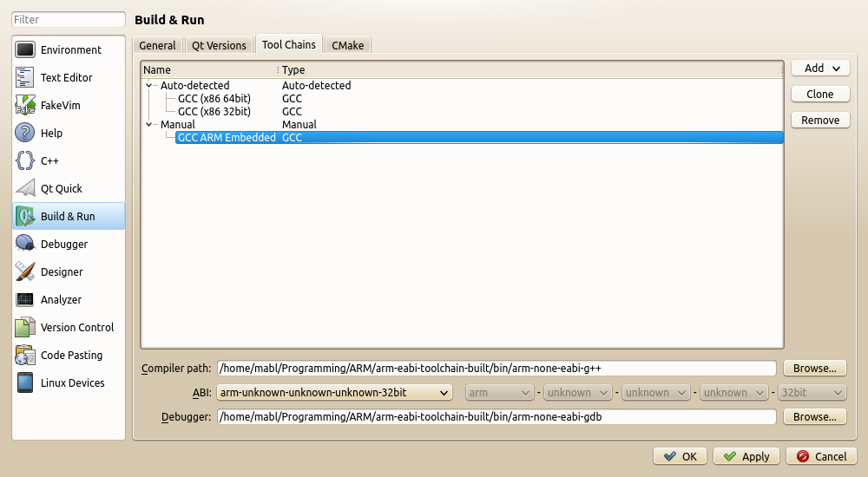This screenshot has height=477, width=868.
Task: Select GCC (x86 64bit) tool chain
Action: tap(214, 99)
